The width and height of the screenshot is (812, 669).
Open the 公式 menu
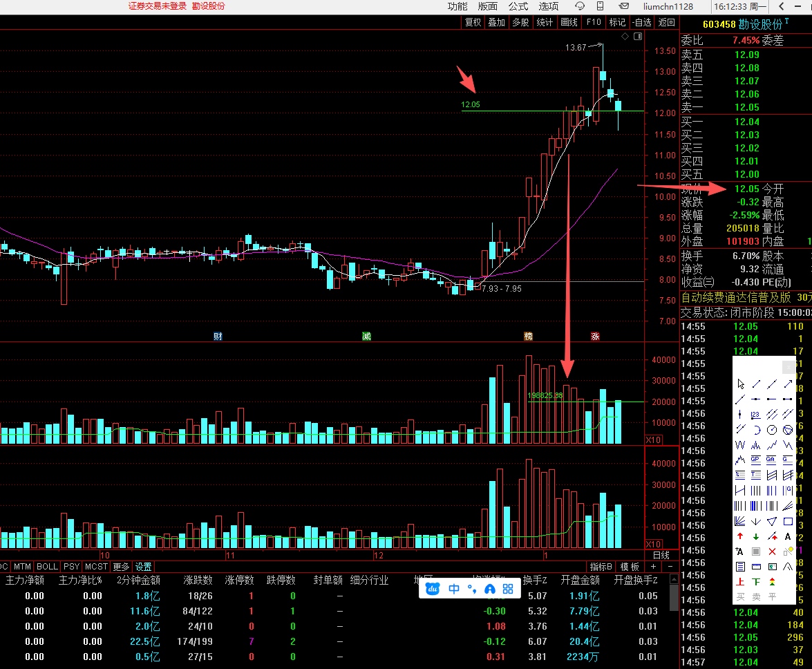click(518, 6)
